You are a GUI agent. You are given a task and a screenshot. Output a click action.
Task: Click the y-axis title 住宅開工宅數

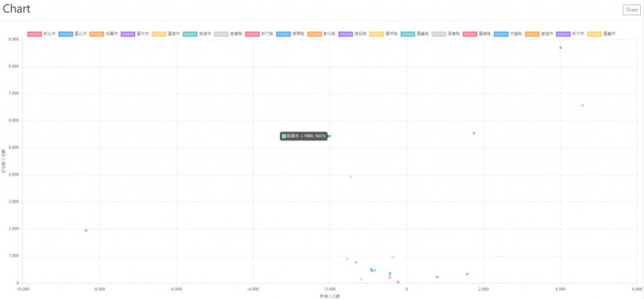point(3,162)
